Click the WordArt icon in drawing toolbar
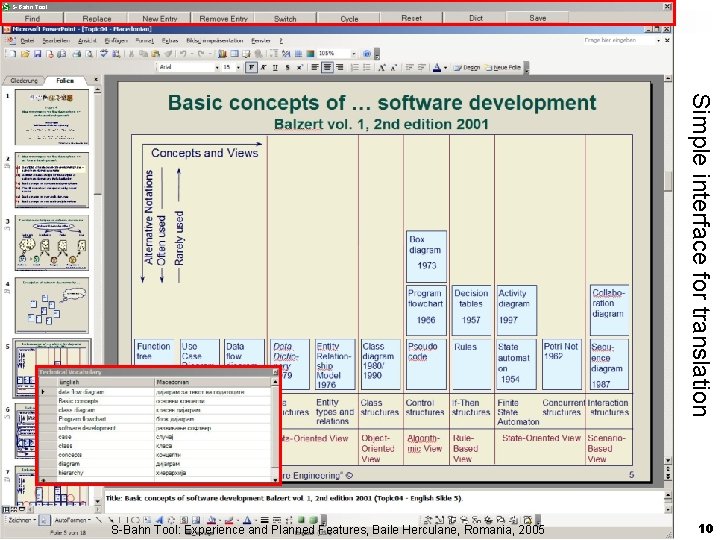This screenshot has width=720, height=540. (x=159, y=520)
